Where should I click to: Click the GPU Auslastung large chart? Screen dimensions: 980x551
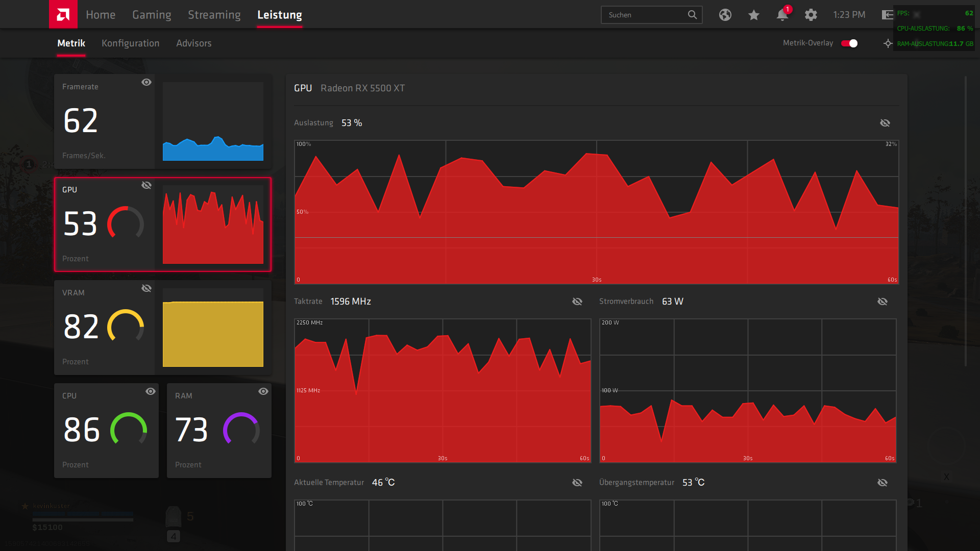596,212
